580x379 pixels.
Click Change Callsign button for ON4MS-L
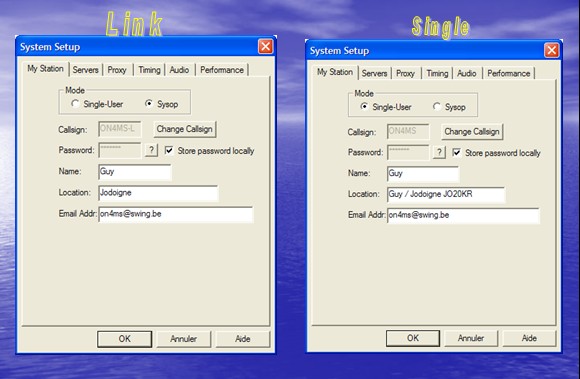pos(185,129)
